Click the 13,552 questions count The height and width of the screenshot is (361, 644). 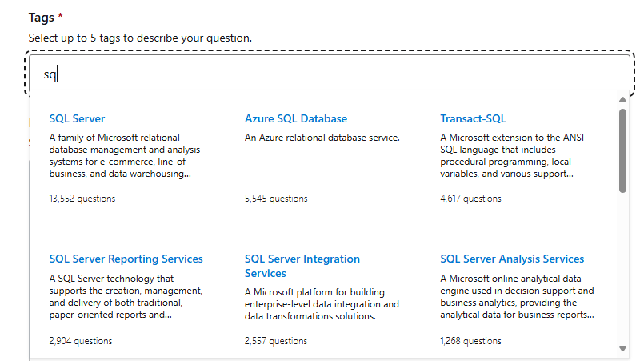click(x=82, y=198)
